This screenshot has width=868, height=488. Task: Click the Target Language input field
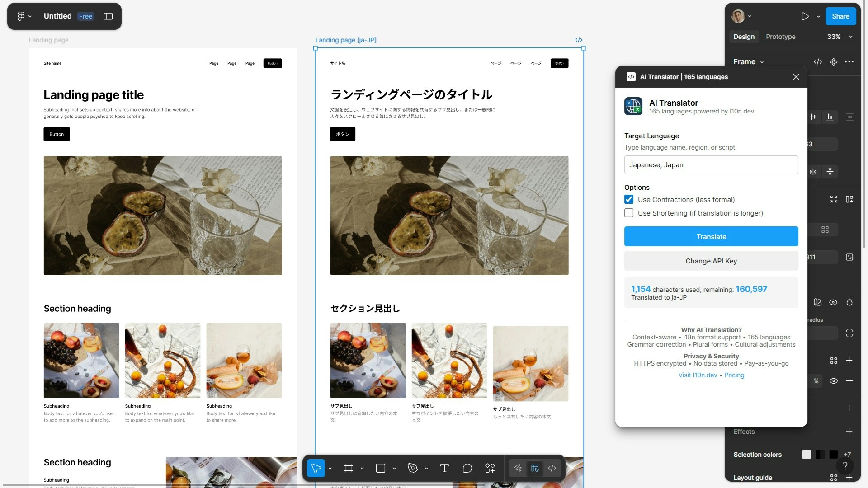point(711,164)
